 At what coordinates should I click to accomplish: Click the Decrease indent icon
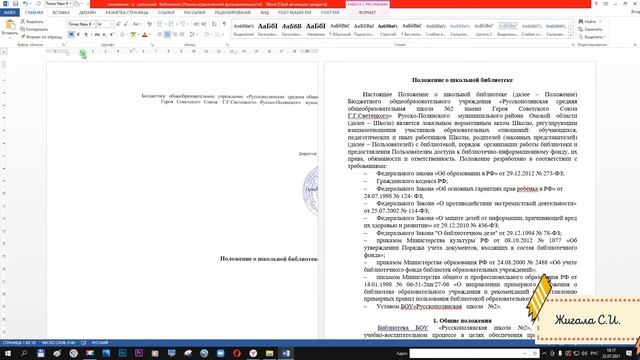(196, 24)
